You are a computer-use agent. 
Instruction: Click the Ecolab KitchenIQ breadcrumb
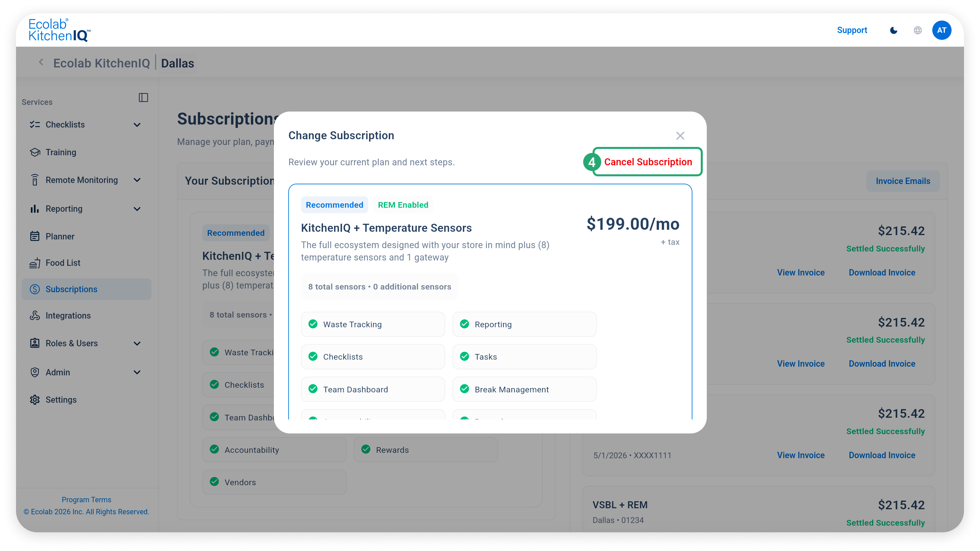[102, 63]
